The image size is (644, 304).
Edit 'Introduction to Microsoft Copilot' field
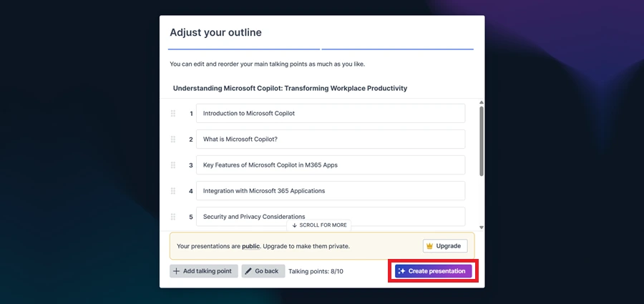point(331,114)
